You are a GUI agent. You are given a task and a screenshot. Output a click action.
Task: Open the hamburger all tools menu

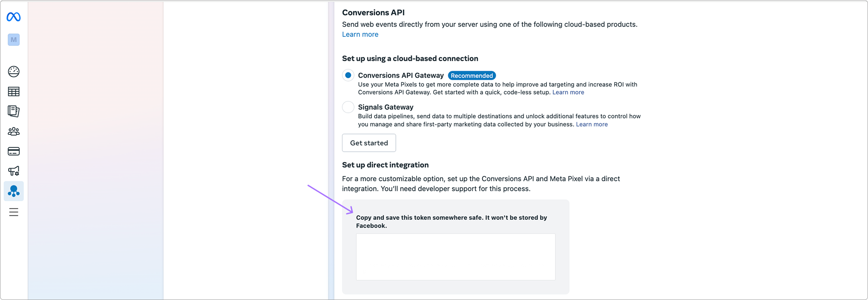pos(14,212)
